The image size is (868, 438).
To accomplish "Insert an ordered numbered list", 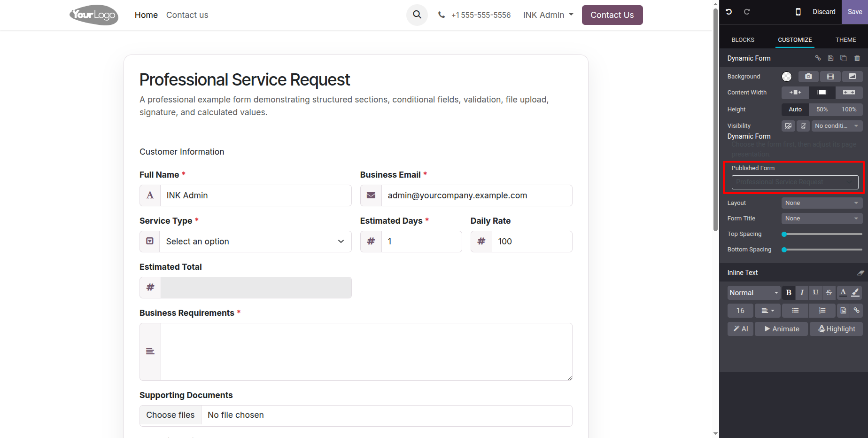I will 822,311.
